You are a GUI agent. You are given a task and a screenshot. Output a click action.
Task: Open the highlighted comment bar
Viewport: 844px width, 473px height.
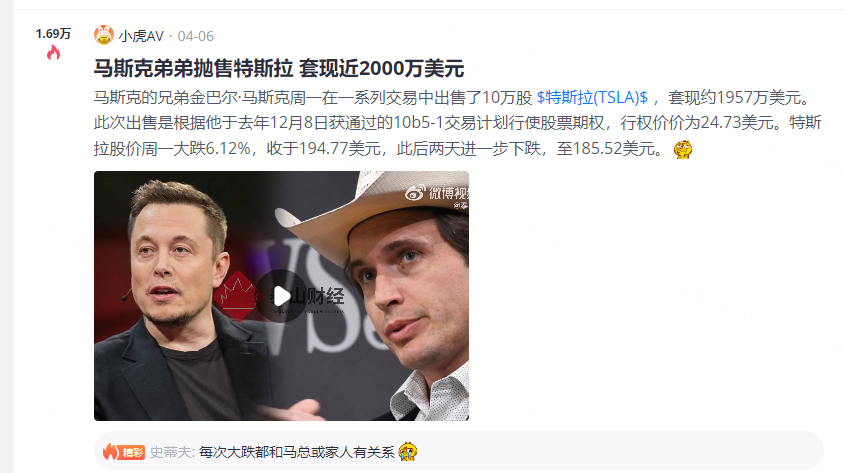pyautogui.click(x=459, y=451)
